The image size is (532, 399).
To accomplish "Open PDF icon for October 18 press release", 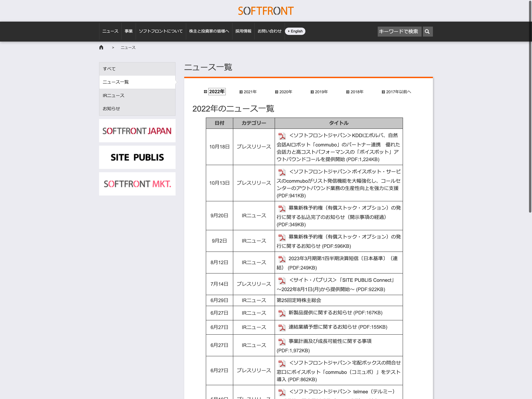I will pyautogui.click(x=282, y=136).
